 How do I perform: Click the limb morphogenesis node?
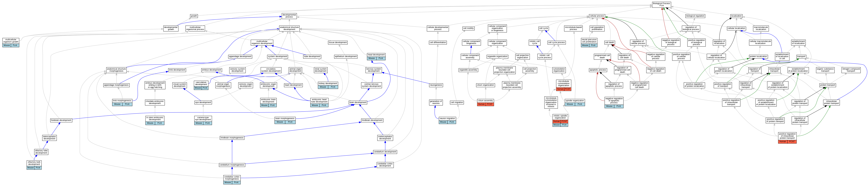click(x=122, y=102)
